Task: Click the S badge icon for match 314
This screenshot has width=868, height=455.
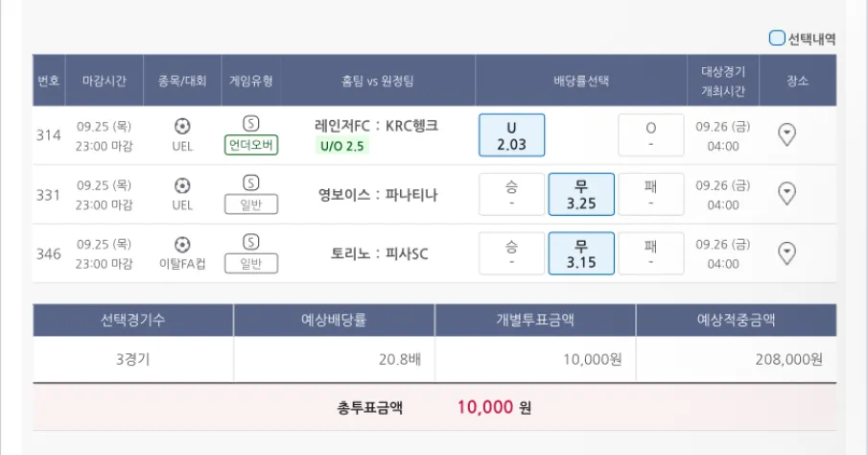Action: pos(251,124)
